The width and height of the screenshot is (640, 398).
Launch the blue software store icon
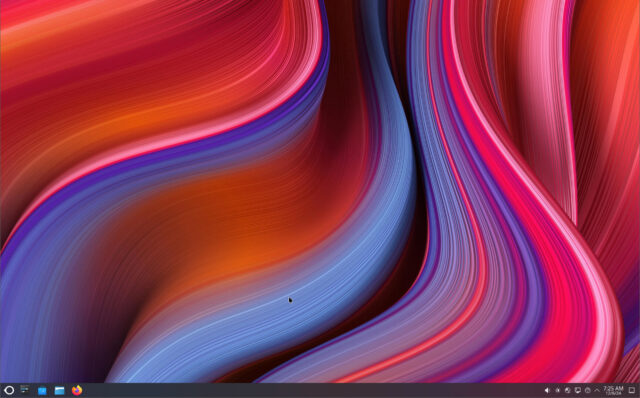[42, 391]
